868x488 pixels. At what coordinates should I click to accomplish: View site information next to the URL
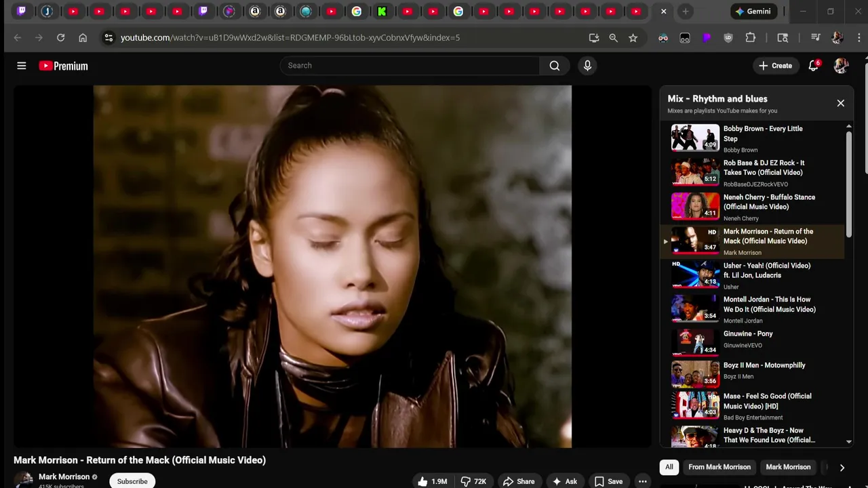click(x=108, y=38)
